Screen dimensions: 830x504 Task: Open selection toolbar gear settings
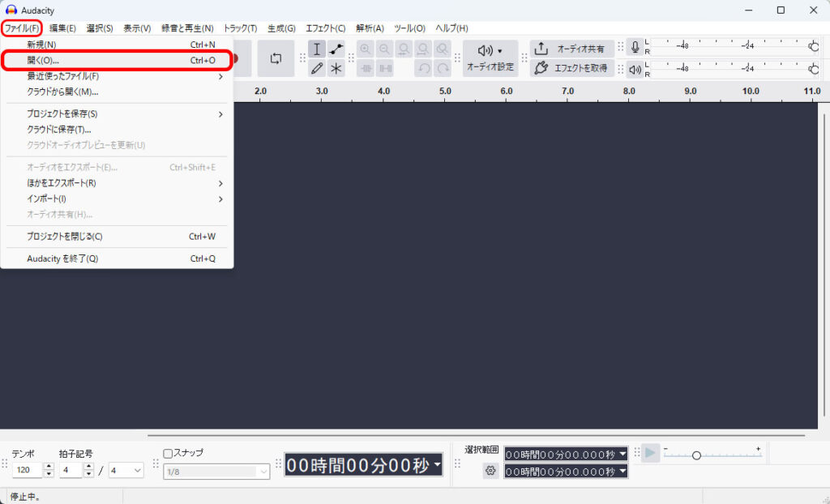point(490,470)
